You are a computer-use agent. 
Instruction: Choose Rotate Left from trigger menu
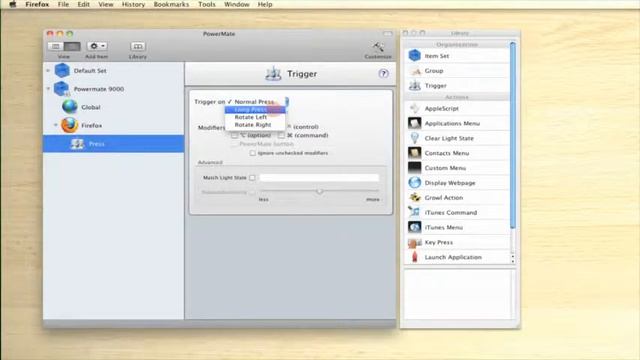[255, 117]
